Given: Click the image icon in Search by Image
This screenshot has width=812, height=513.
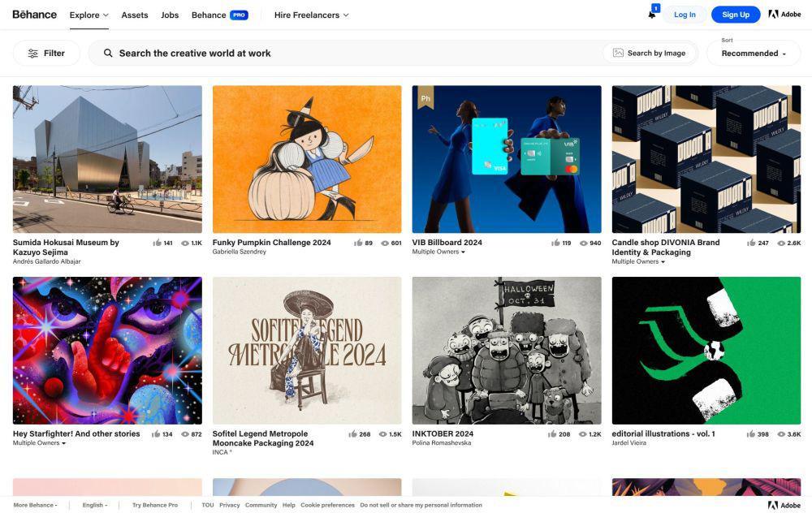Looking at the screenshot, I should coord(618,53).
